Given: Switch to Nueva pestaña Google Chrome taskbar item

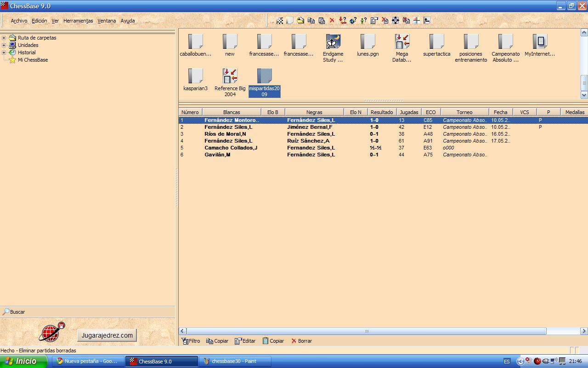Looking at the screenshot, I should click(88, 362).
